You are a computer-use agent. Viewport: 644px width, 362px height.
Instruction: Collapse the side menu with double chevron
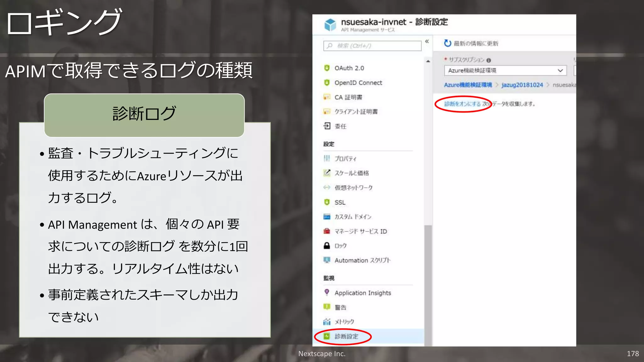427,41
